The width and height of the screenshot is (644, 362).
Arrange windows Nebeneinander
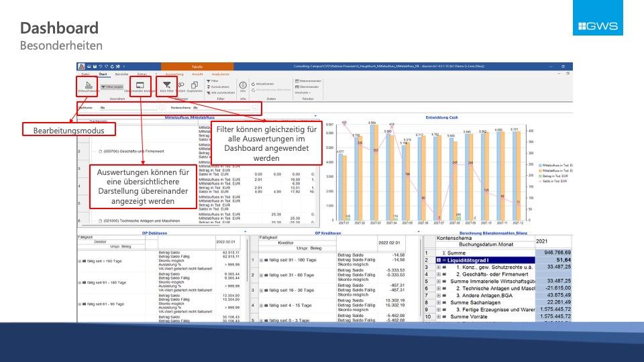tap(308, 81)
